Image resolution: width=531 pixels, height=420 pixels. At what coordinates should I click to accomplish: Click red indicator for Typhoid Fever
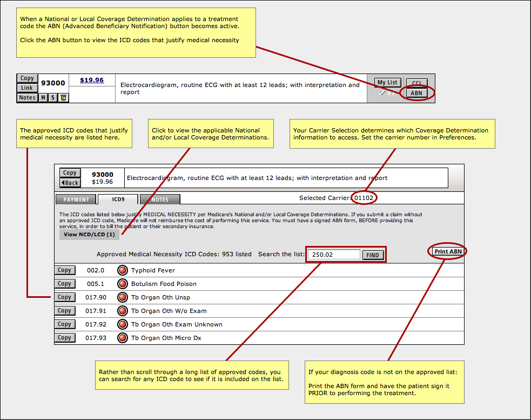122,270
